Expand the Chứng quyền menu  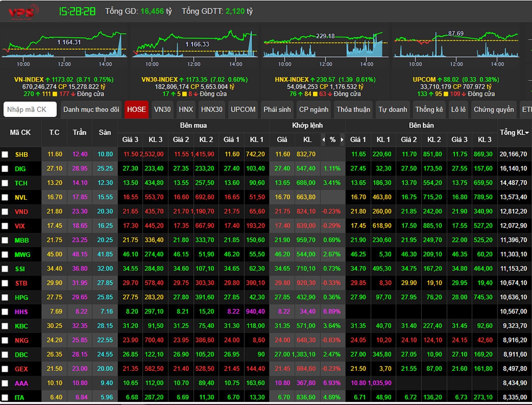(493, 110)
